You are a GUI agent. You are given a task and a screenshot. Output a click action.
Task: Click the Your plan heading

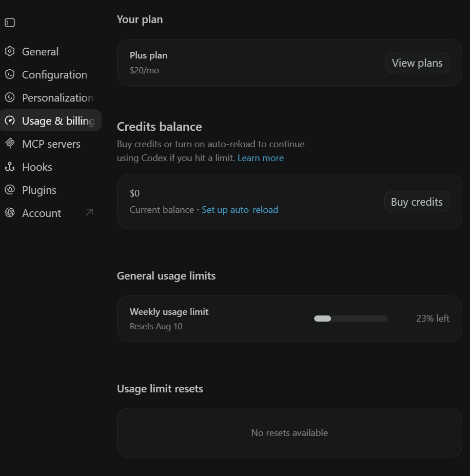point(140,19)
